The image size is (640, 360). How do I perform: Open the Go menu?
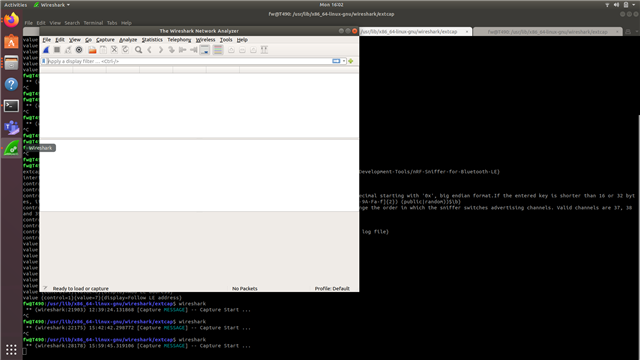click(88, 40)
